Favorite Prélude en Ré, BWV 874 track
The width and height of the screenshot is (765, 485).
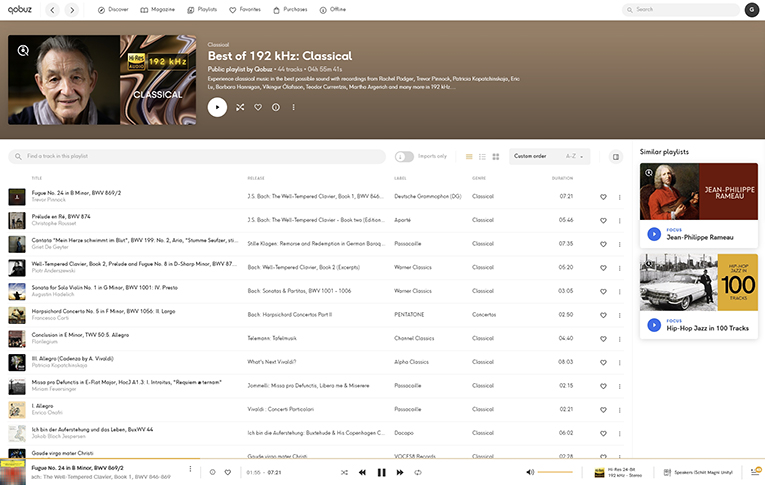click(603, 221)
